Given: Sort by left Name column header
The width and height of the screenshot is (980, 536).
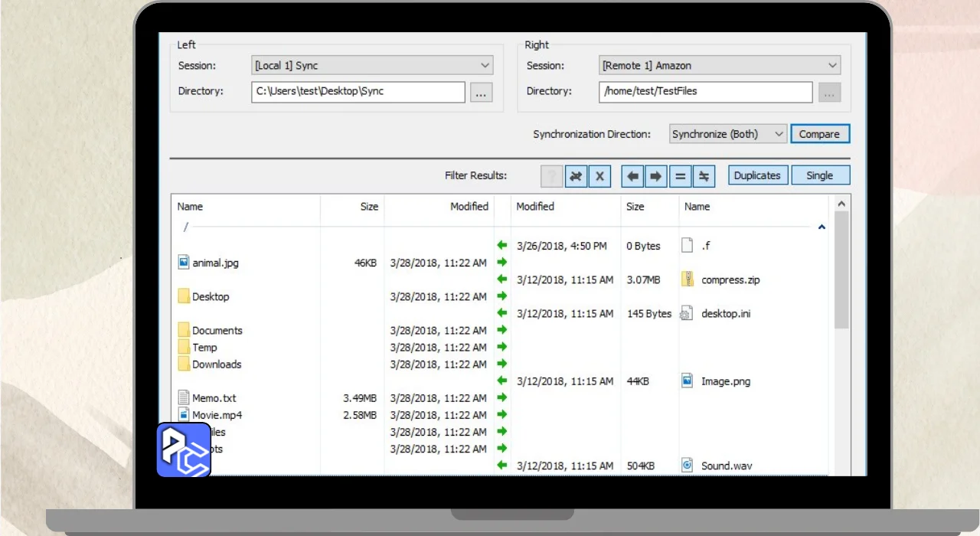Looking at the screenshot, I should tap(191, 207).
